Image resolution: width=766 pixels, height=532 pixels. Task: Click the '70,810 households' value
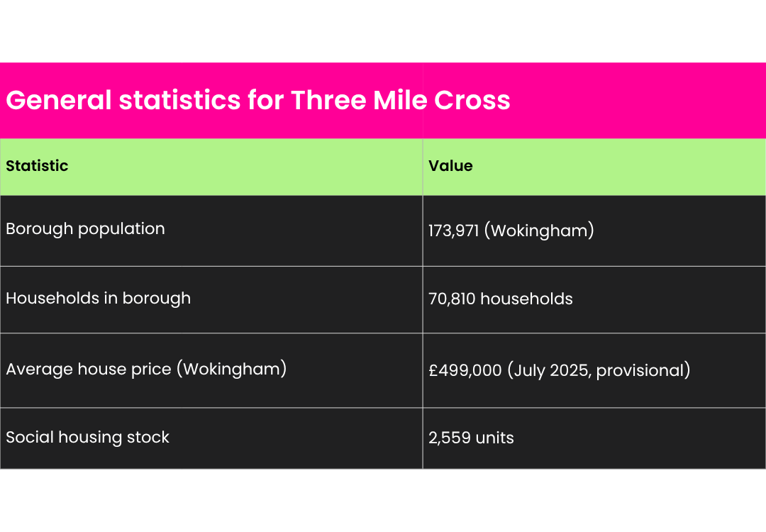tap(500, 299)
